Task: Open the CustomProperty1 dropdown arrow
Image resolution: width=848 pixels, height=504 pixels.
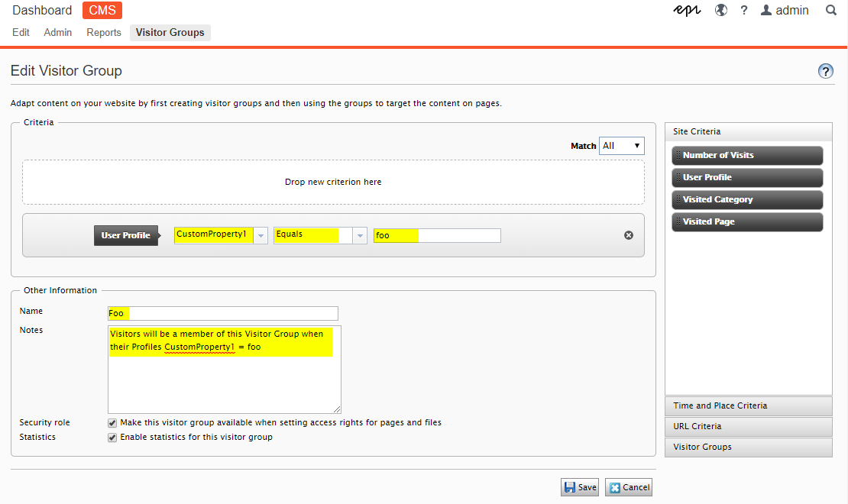Action: 261,234
